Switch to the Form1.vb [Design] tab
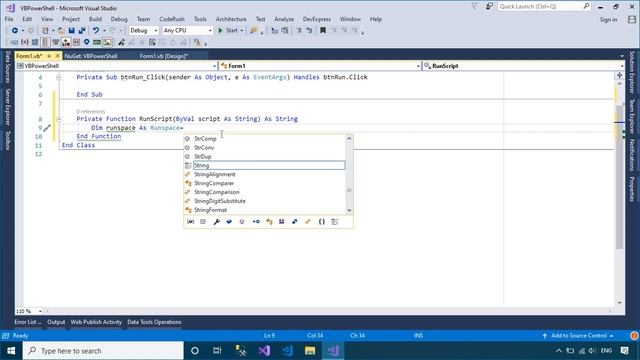The width and height of the screenshot is (640, 360). coord(164,56)
